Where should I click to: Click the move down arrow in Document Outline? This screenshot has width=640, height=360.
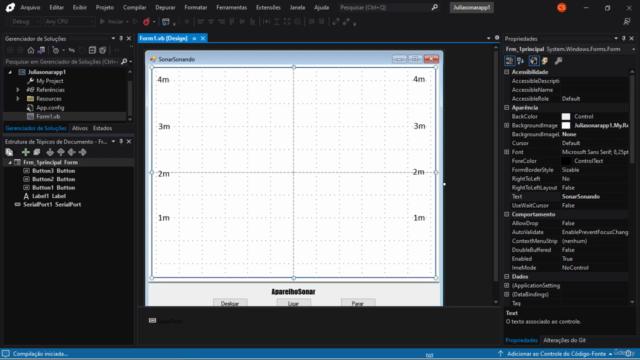(x=50, y=152)
